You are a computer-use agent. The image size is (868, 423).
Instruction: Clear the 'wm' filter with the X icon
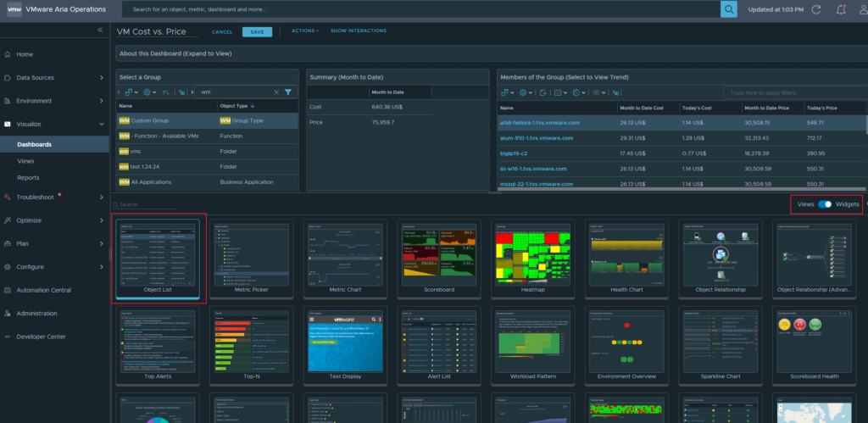point(277,92)
